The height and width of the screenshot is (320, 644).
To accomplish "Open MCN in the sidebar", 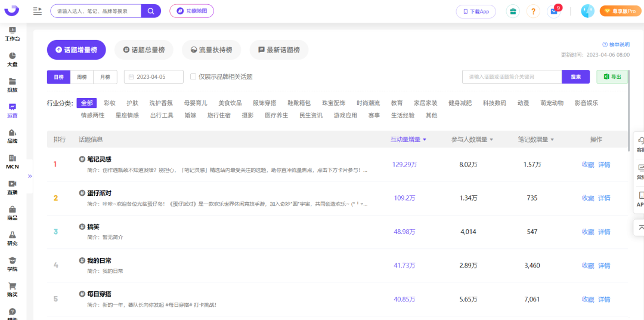I will [13, 162].
